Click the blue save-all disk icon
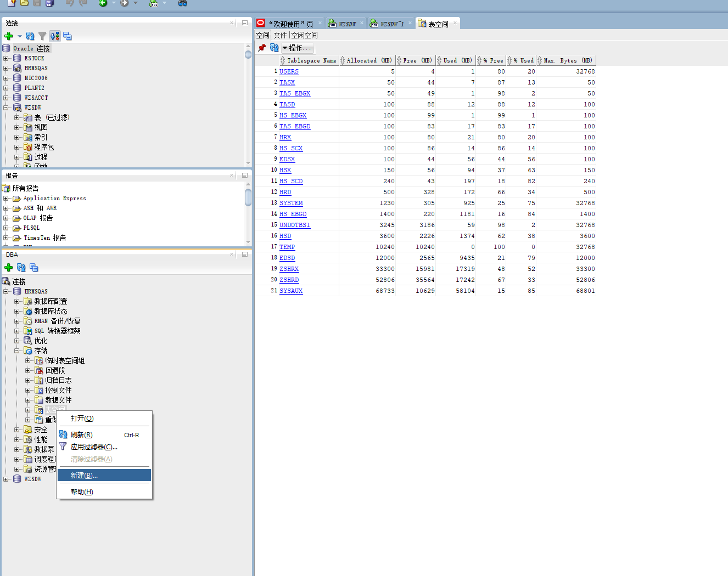This screenshot has height=576, width=728. click(49, 3)
